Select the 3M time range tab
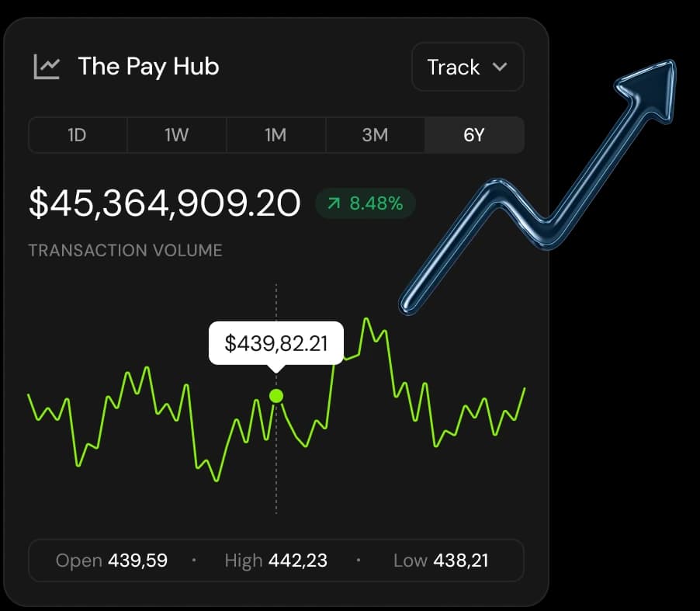This screenshot has height=611, width=700. (x=375, y=135)
